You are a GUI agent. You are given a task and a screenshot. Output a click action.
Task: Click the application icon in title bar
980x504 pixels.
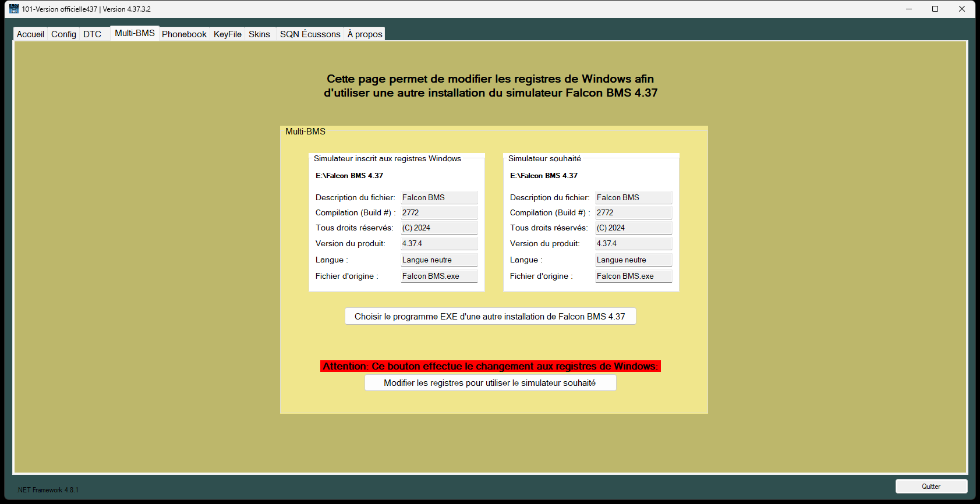coord(14,9)
